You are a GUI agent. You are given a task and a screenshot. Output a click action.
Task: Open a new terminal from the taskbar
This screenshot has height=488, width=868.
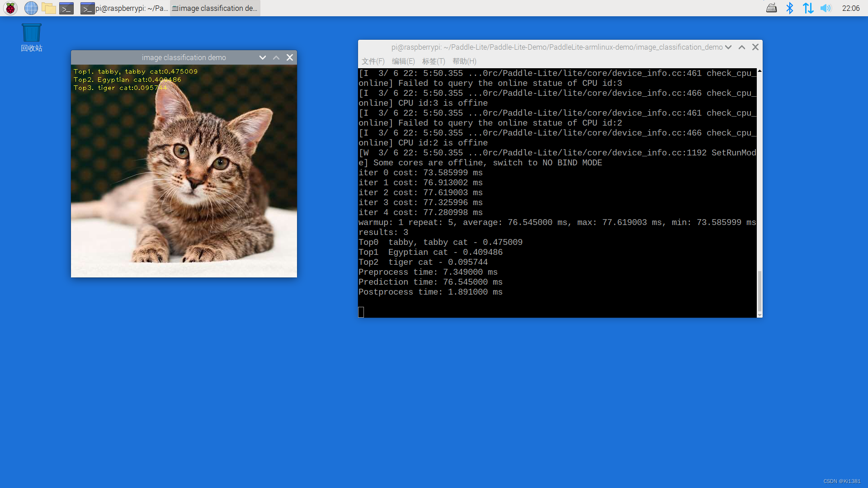(66, 8)
